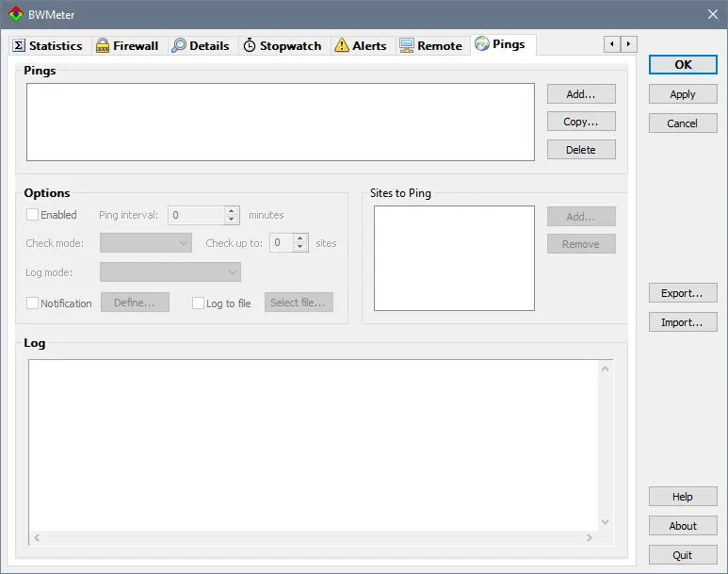Expand the Log mode dropdown

click(170, 271)
